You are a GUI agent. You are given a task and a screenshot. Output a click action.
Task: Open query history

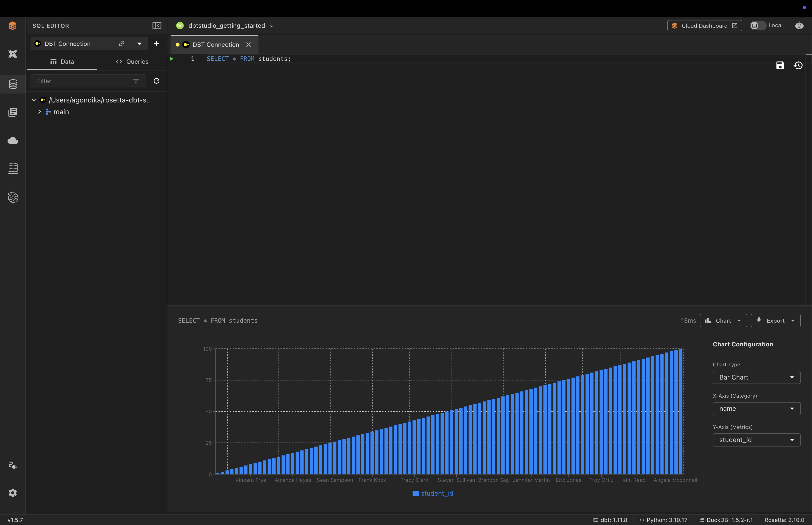[798, 66]
